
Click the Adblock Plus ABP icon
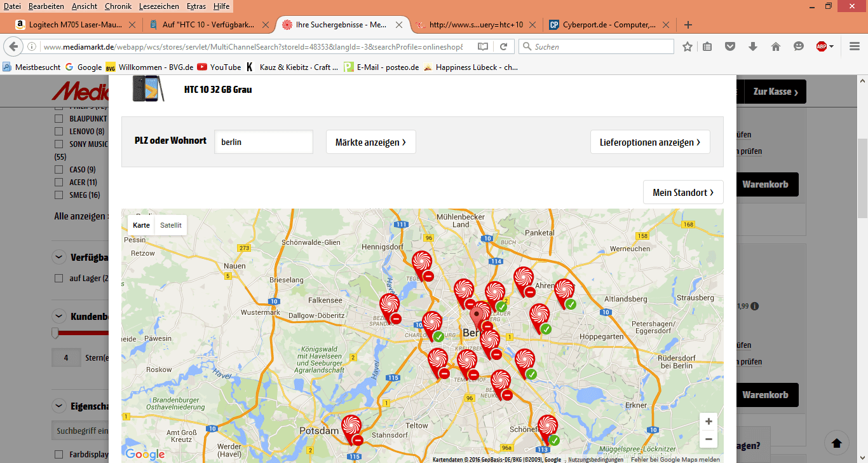822,46
